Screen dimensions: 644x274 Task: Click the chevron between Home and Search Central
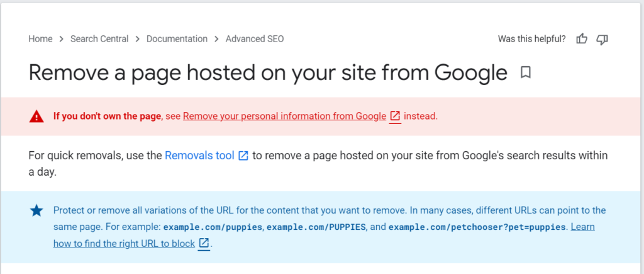[x=62, y=39]
